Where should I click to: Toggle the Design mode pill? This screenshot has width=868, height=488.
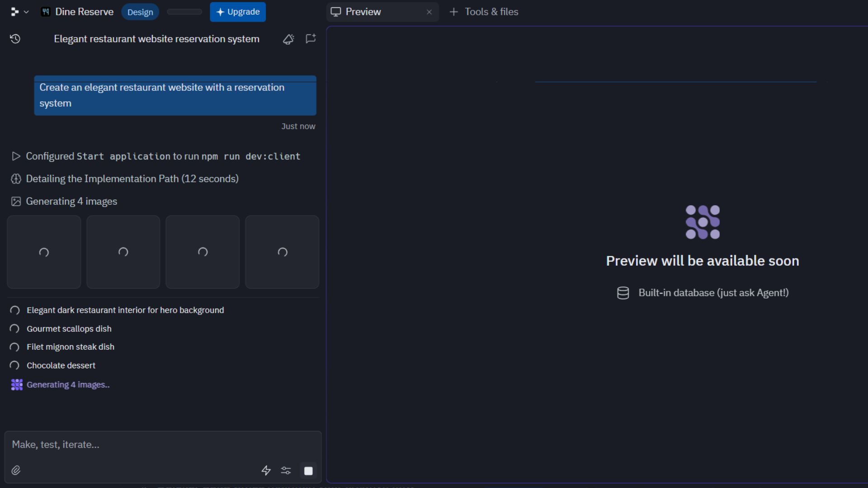coord(140,12)
